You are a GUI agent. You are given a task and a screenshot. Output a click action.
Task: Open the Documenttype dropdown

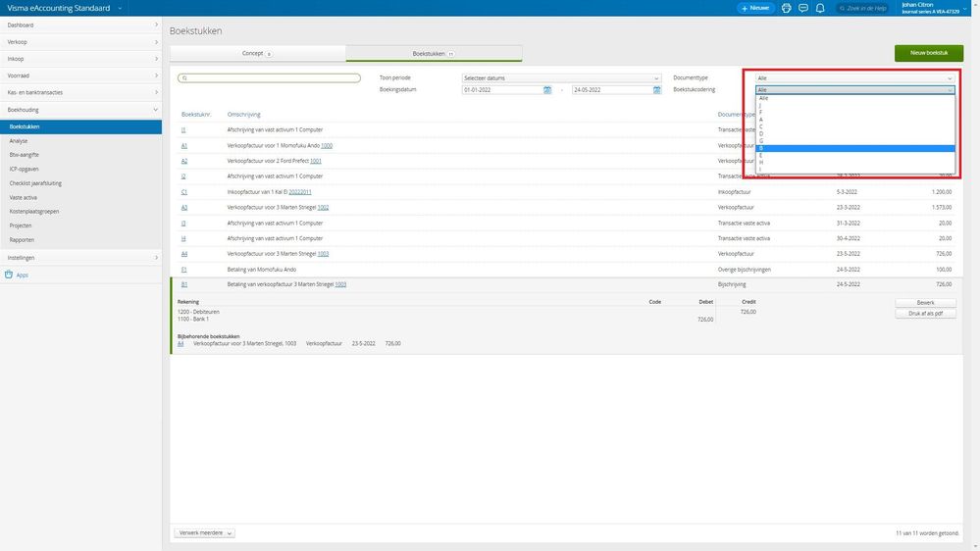pos(854,78)
